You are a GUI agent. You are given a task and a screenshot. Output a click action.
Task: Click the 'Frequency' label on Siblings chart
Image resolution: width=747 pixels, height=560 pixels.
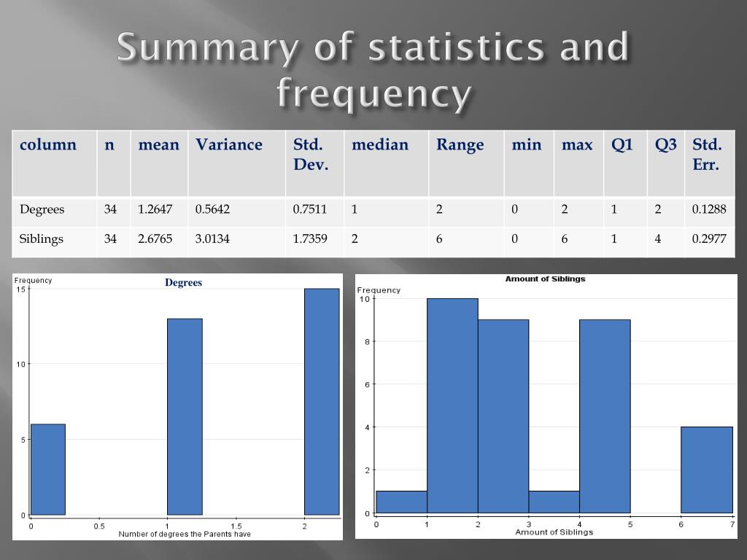[x=379, y=290]
